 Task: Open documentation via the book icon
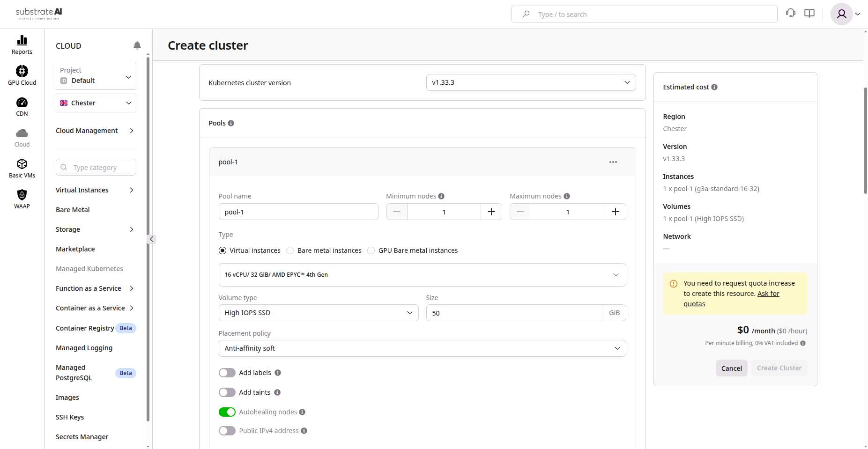[x=809, y=13]
